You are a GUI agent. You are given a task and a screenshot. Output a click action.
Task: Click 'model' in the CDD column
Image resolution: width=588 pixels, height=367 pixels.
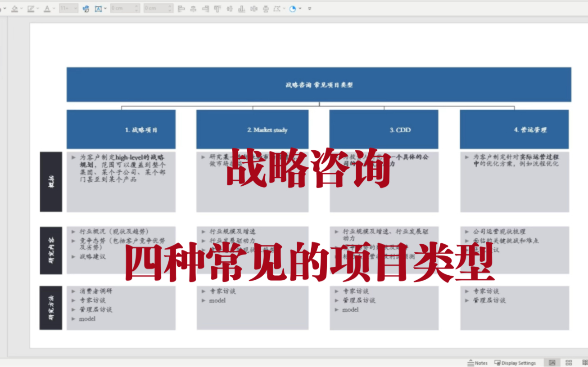click(x=351, y=310)
